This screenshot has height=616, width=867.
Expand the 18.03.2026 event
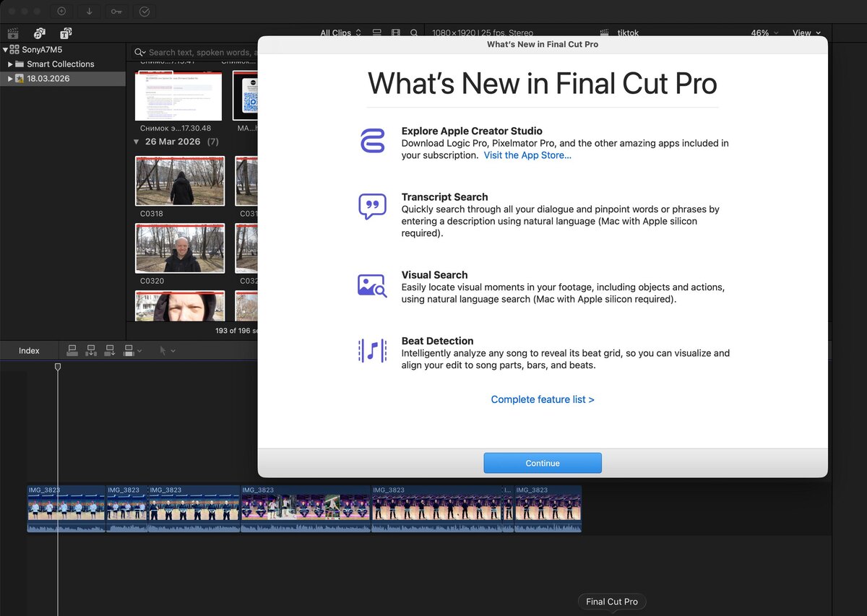[11, 79]
